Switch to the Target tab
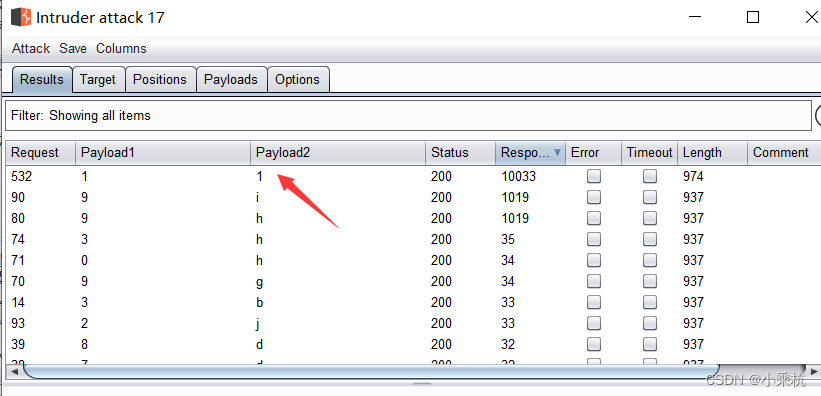Screen dimensions: 821x396 pyautogui.click(x=98, y=80)
